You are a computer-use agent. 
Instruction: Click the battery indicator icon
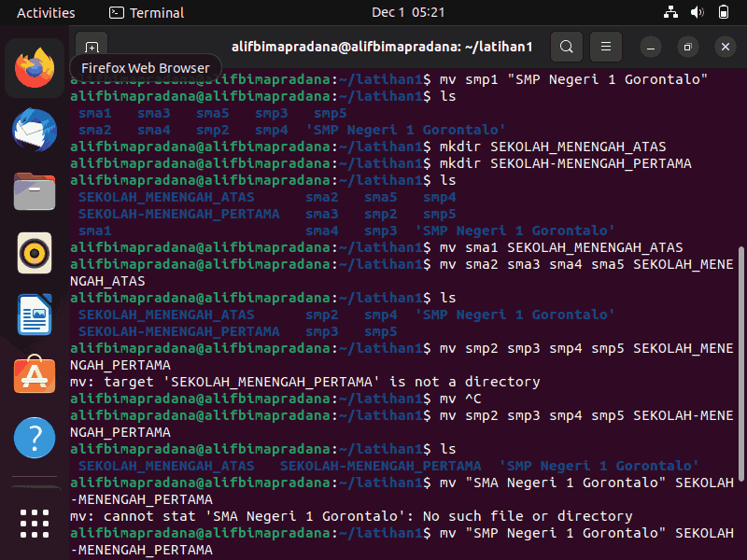pyautogui.click(x=723, y=12)
